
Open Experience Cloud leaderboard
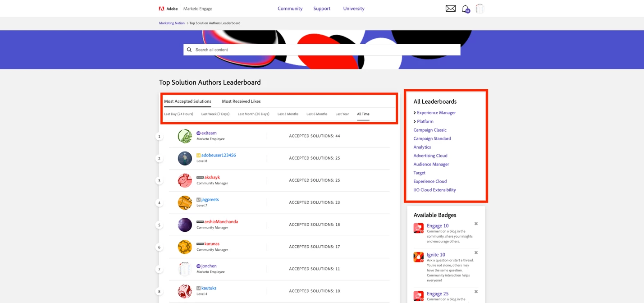click(x=430, y=181)
